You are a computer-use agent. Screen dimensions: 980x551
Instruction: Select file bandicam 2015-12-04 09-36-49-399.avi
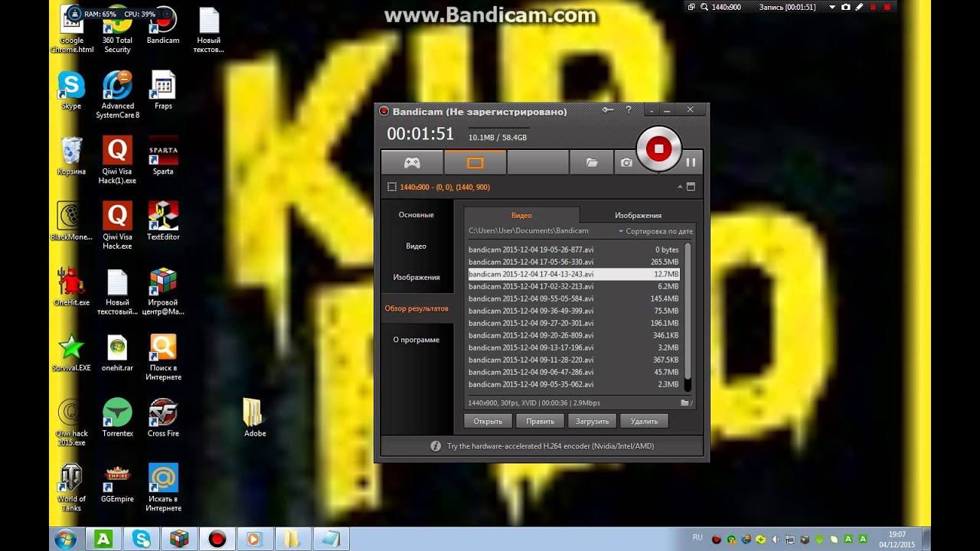pyautogui.click(x=573, y=311)
